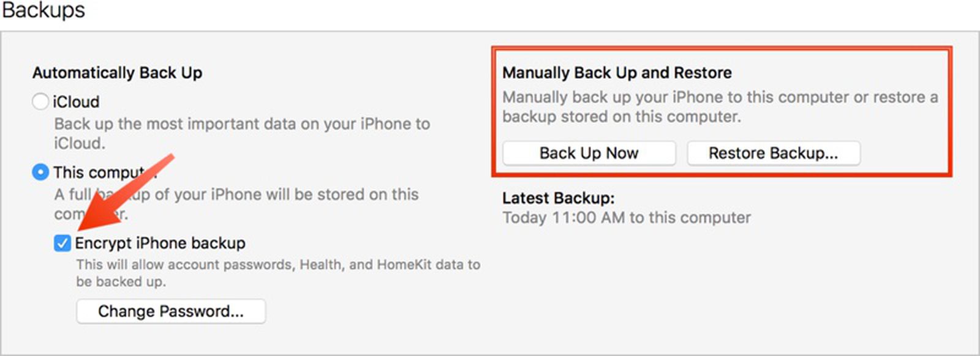Screen dimensions: 980x356
Task: Click the Health and HomeKit data note
Action: [x=279, y=265]
